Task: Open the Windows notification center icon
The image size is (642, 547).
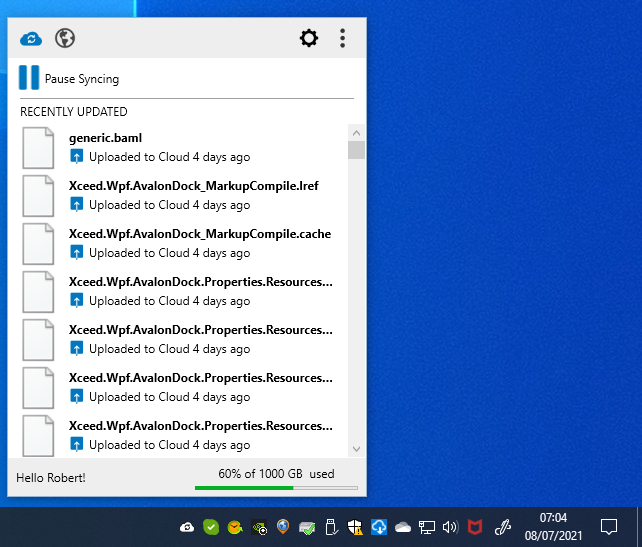Action: [609, 527]
